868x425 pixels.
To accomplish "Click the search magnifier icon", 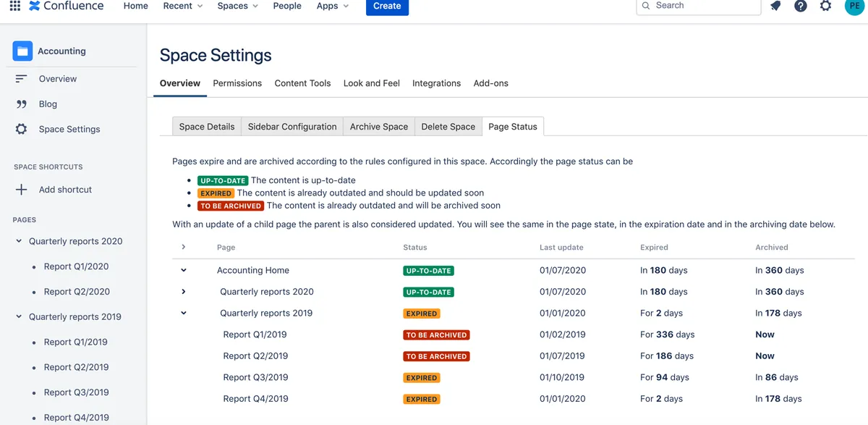I will pyautogui.click(x=646, y=6).
